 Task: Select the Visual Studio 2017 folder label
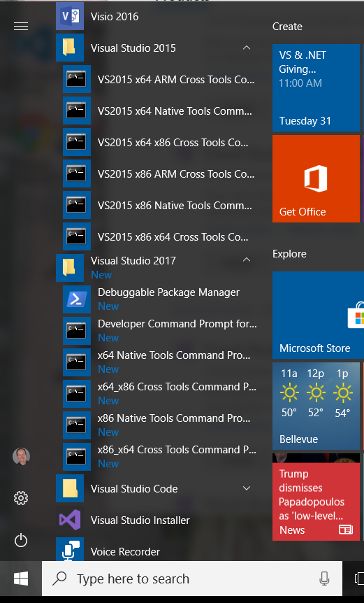pos(133,260)
